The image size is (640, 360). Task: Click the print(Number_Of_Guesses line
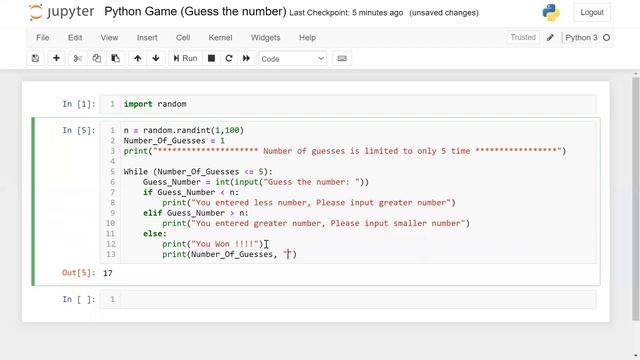229,255
